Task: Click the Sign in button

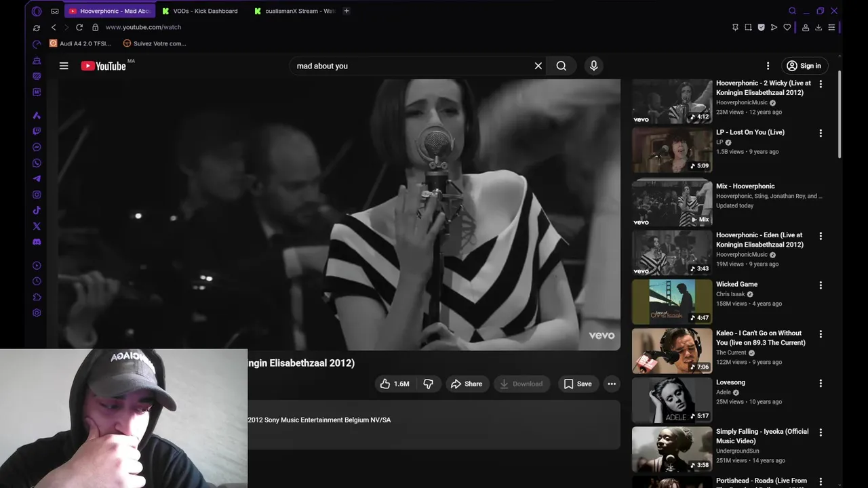Action: point(804,66)
